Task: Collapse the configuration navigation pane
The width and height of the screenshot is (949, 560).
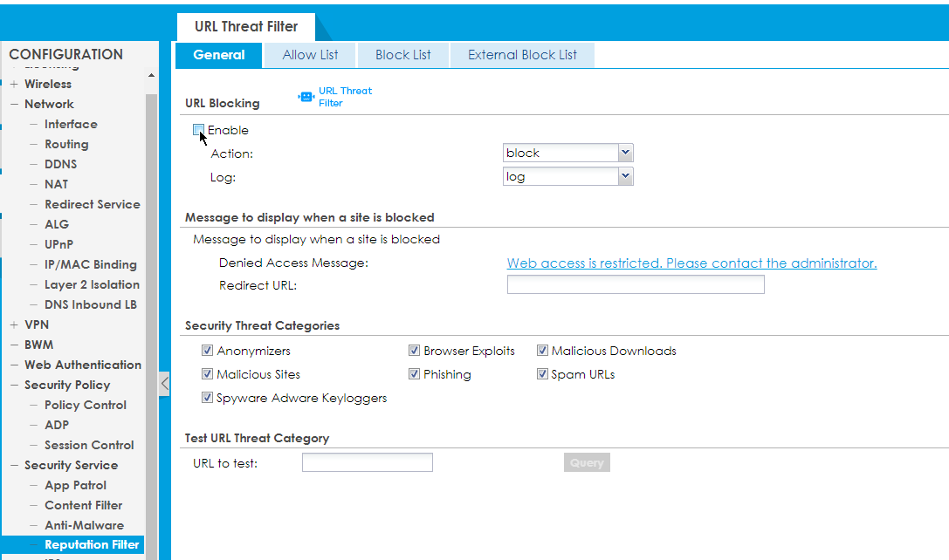Action: pyautogui.click(x=164, y=382)
